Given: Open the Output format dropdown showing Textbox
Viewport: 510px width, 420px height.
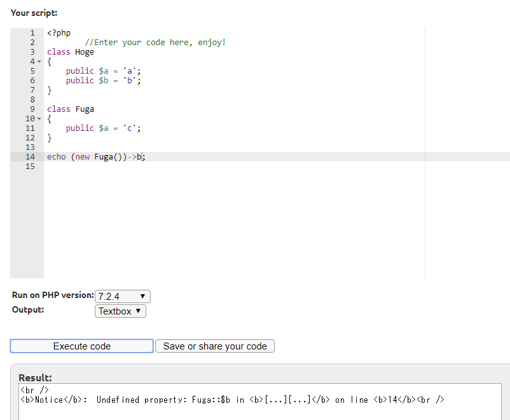Looking at the screenshot, I should point(120,311).
